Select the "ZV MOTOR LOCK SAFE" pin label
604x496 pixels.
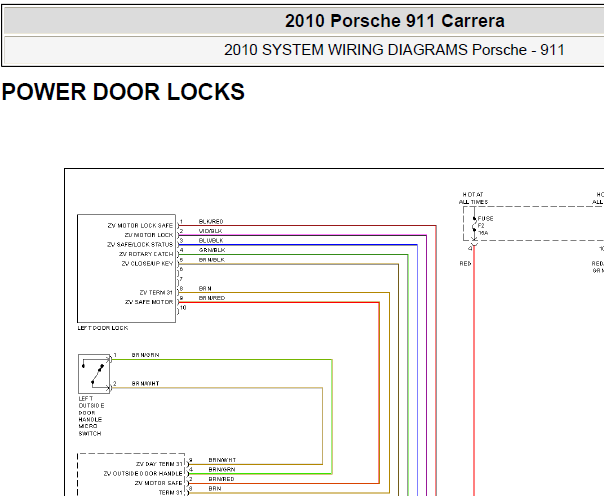tap(140, 226)
